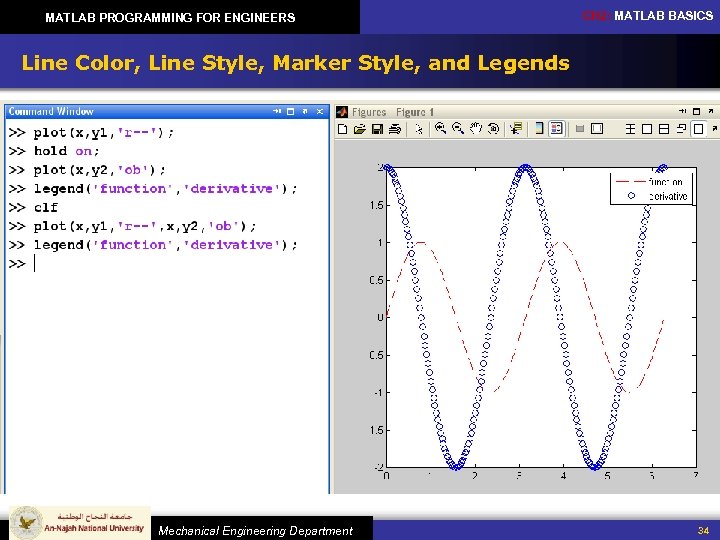This screenshot has height=540, width=720.
Task: Click the 'function' legend entry
Action: 649,182
